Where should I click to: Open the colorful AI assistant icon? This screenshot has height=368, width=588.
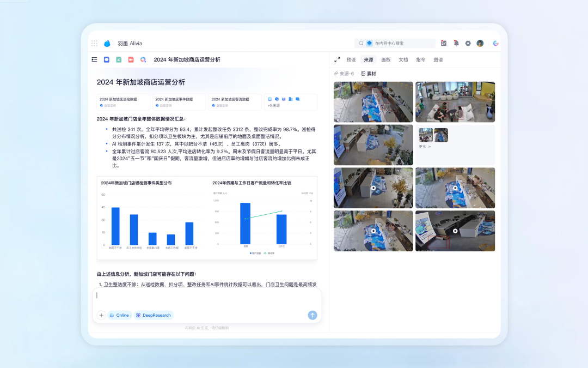(x=496, y=43)
